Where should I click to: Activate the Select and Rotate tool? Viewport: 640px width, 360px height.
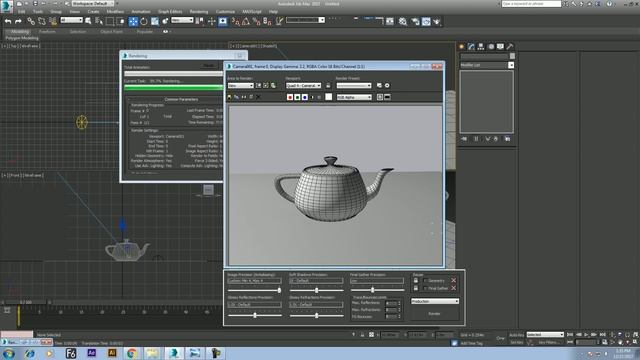point(144,21)
